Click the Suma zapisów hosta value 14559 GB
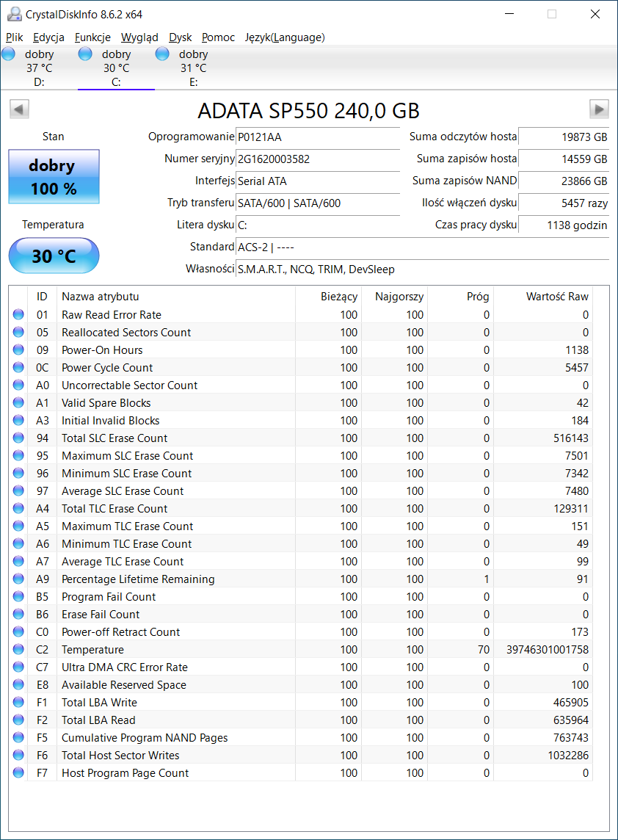 [564, 159]
